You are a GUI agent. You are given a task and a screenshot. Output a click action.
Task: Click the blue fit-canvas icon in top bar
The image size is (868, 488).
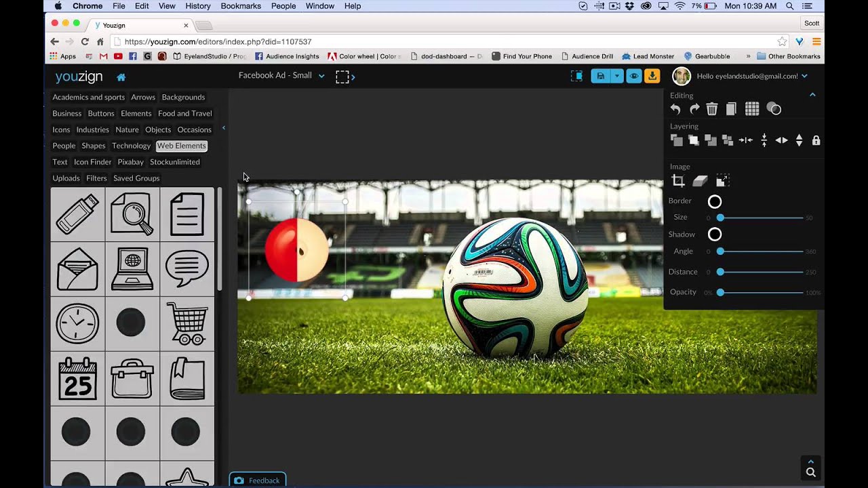pos(576,76)
